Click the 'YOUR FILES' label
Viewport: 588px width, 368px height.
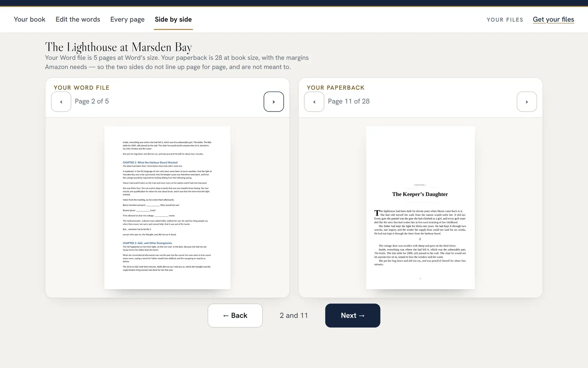[x=505, y=20]
